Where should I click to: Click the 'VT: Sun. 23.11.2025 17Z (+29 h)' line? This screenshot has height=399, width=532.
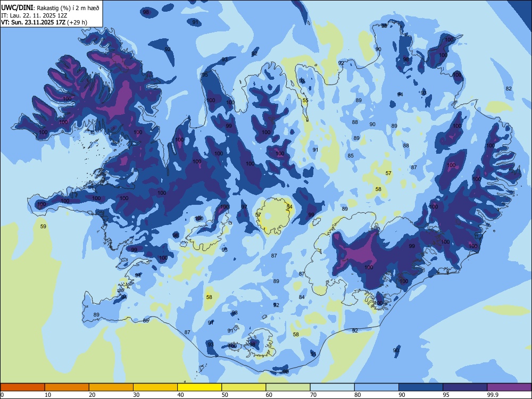pos(44,22)
